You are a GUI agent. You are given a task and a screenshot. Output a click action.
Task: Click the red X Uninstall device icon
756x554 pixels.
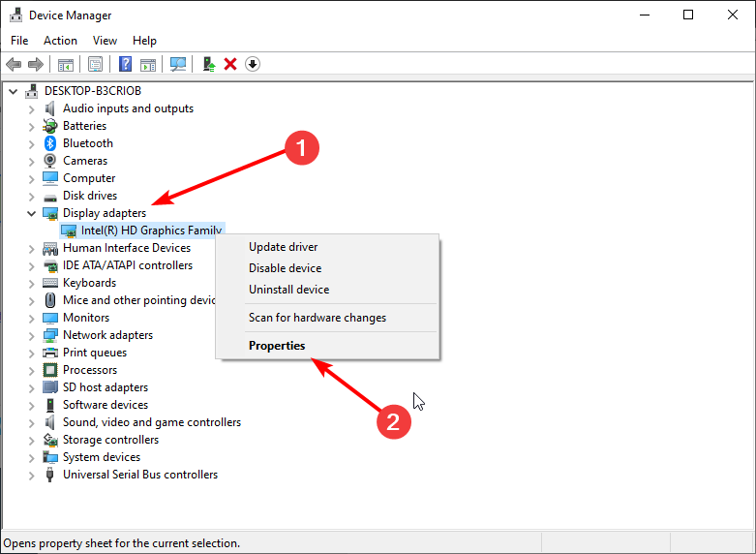230,64
